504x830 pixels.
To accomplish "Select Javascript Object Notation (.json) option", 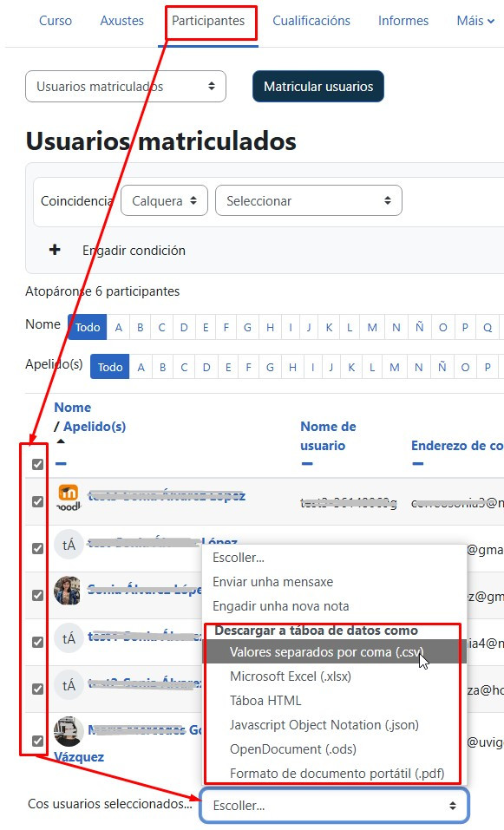I will point(335,725).
